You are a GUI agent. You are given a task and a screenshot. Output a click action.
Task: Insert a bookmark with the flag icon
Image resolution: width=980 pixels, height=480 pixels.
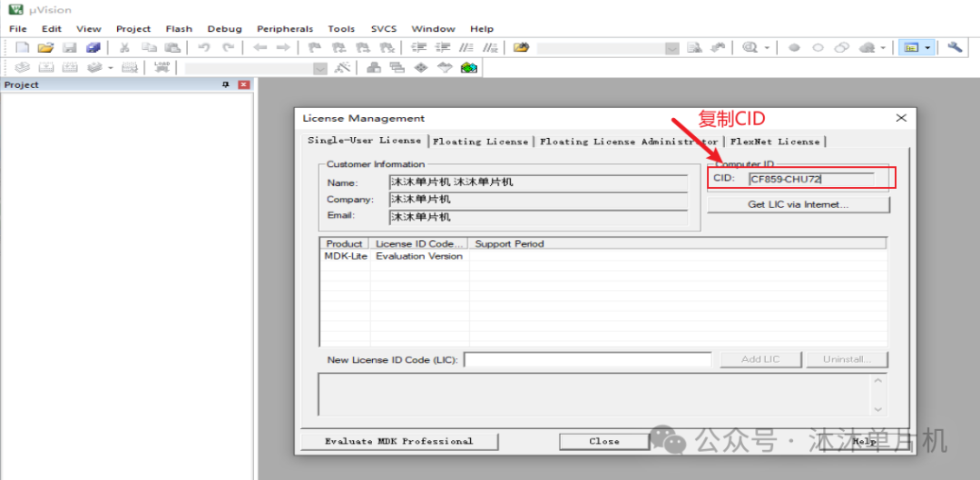(315, 47)
